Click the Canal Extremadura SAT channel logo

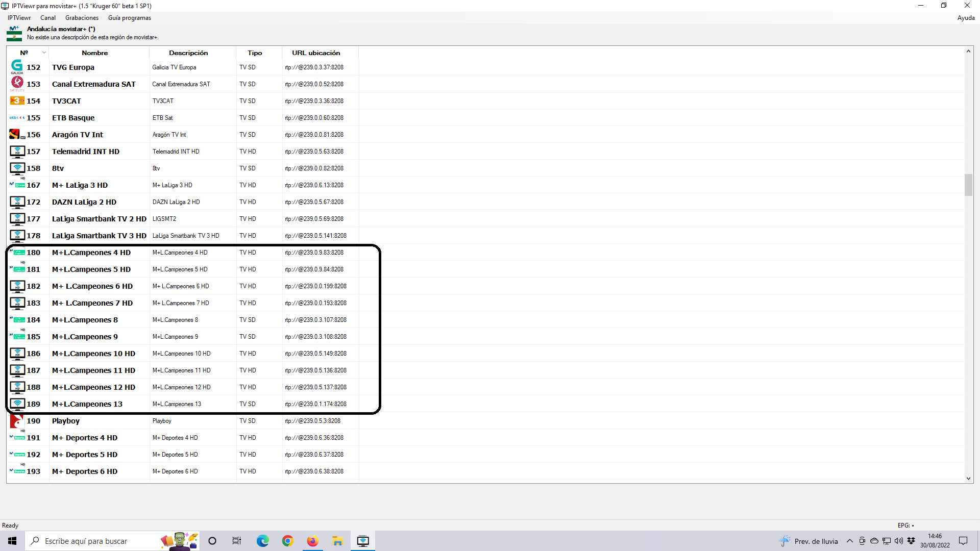point(17,84)
